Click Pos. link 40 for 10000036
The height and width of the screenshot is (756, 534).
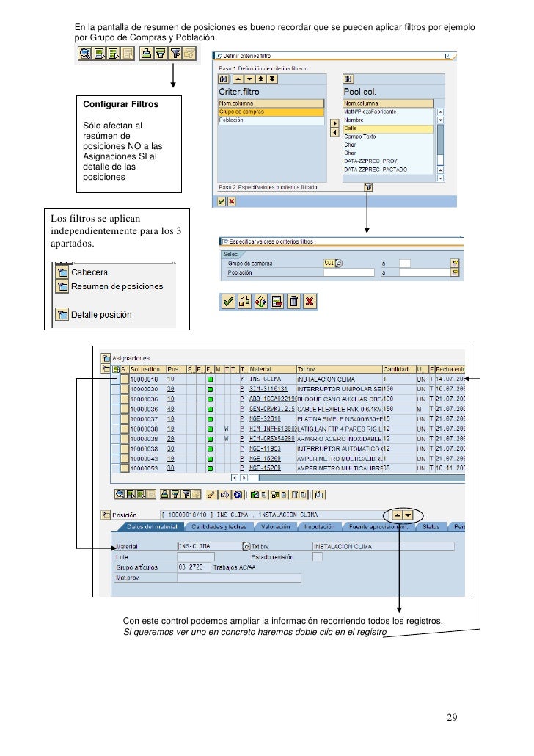point(171,409)
